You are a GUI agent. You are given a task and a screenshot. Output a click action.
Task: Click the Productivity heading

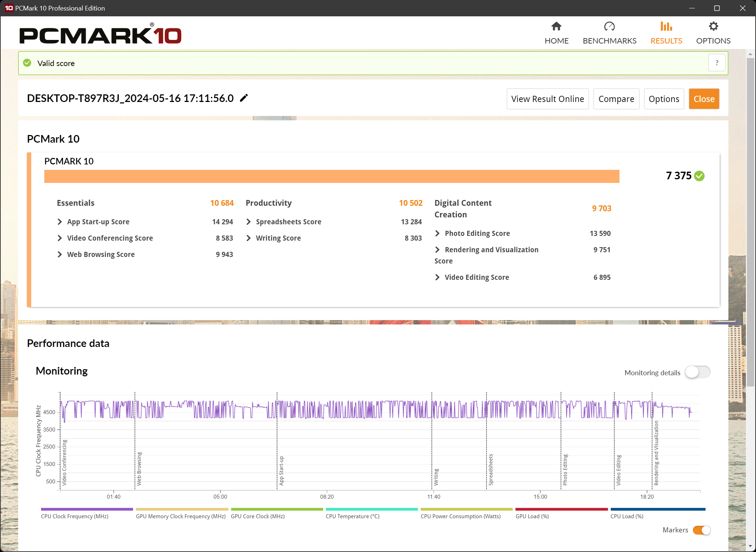(269, 203)
